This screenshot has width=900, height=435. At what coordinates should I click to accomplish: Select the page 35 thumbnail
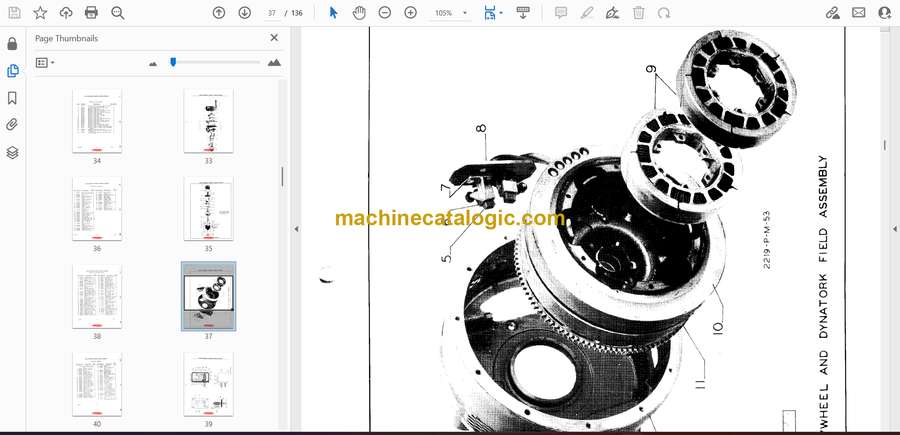pyautogui.click(x=208, y=208)
